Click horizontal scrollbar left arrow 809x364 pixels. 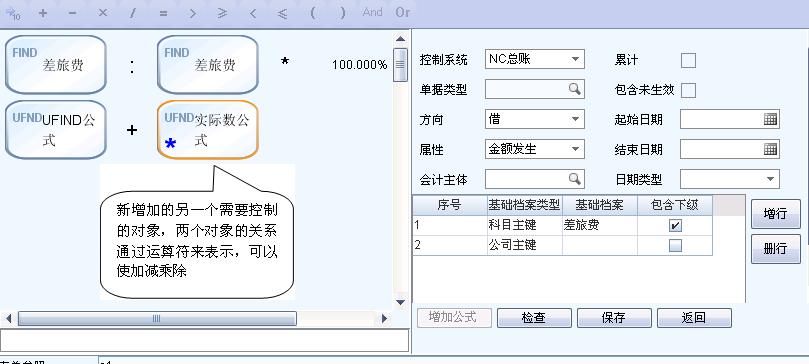pos(8,319)
